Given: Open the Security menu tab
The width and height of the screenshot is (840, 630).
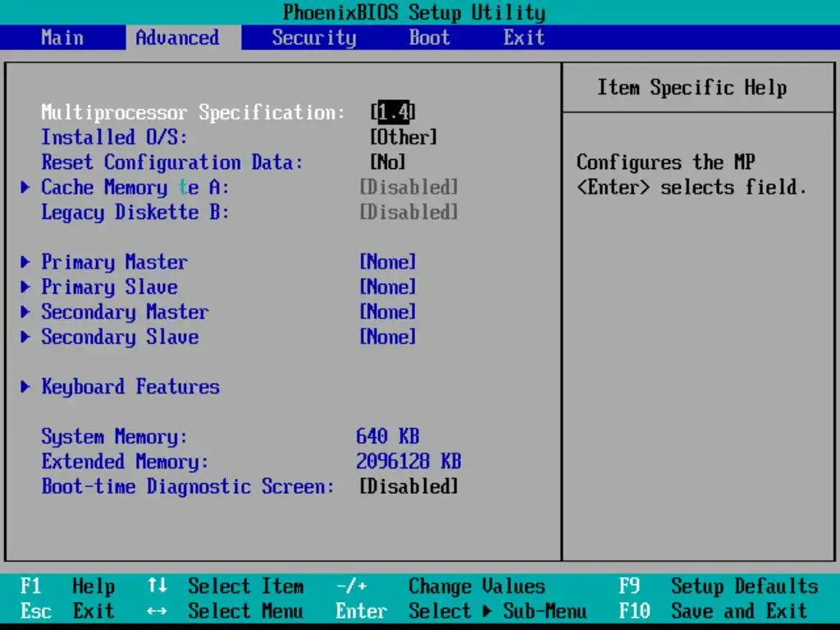Looking at the screenshot, I should [314, 38].
